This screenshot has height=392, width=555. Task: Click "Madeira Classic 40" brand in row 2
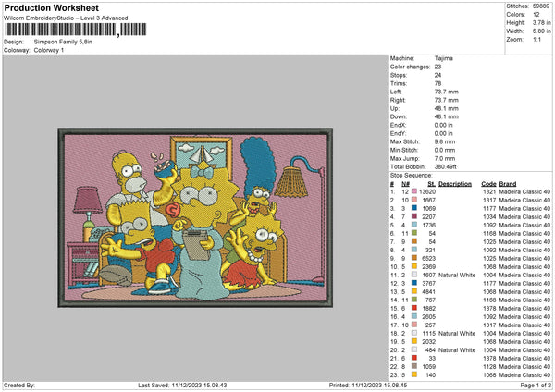tap(524, 200)
